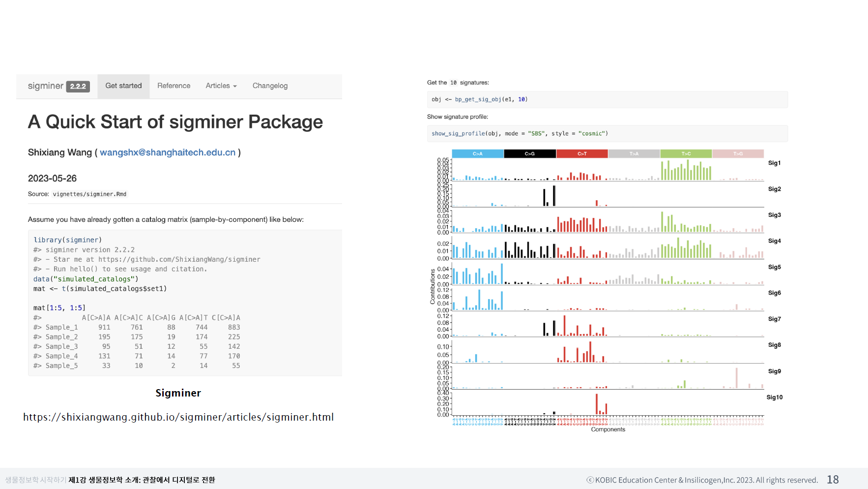Image resolution: width=868 pixels, height=489 pixels.
Task: Click the Sig5 label
Action: click(775, 267)
